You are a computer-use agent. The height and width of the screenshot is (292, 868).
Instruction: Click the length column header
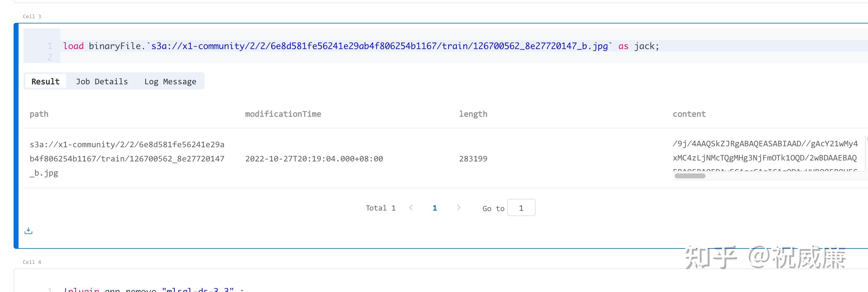click(x=473, y=114)
